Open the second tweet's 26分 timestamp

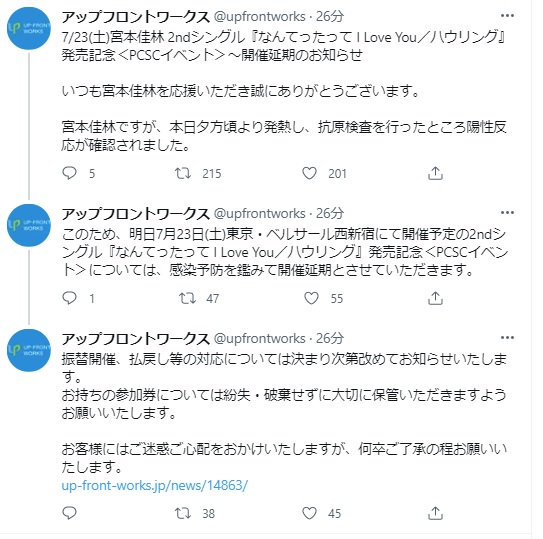pyautogui.click(x=330, y=213)
